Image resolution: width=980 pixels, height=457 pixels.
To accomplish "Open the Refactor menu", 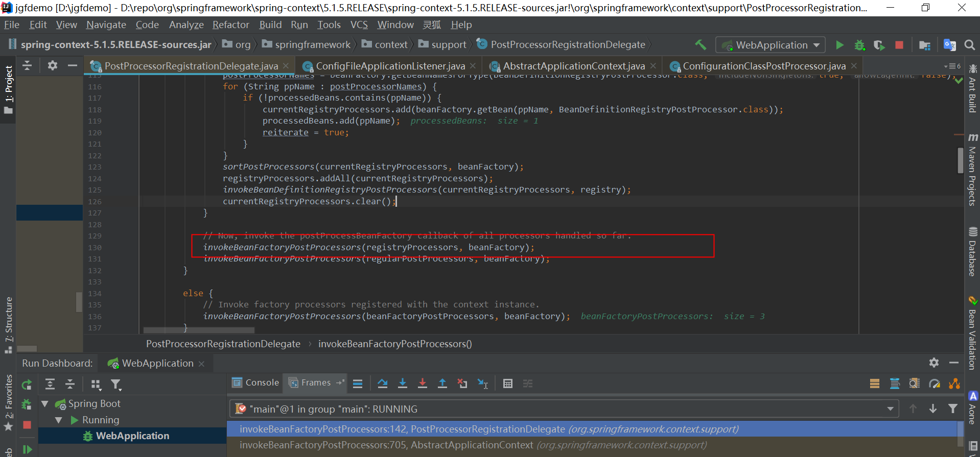I will click(230, 25).
